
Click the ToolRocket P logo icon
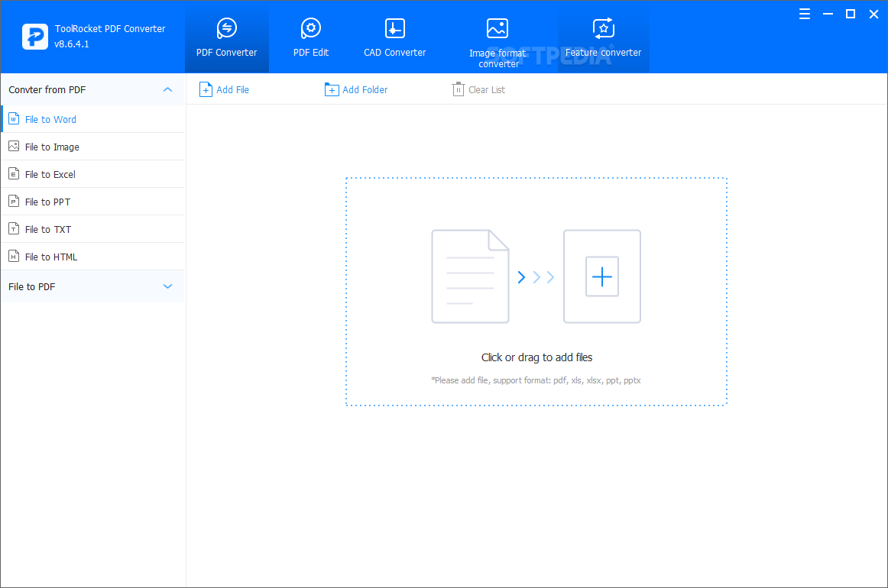coord(35,37)
